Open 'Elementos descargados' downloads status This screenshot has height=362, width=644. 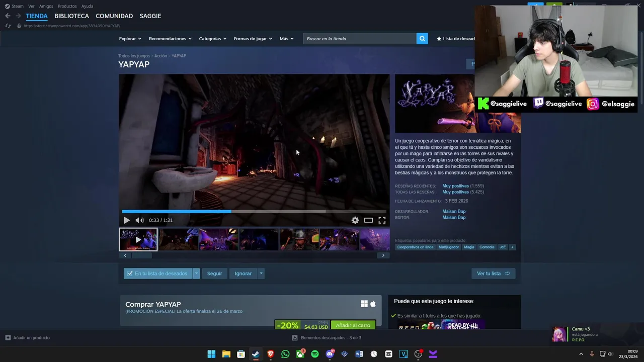(x=327, y=338)
